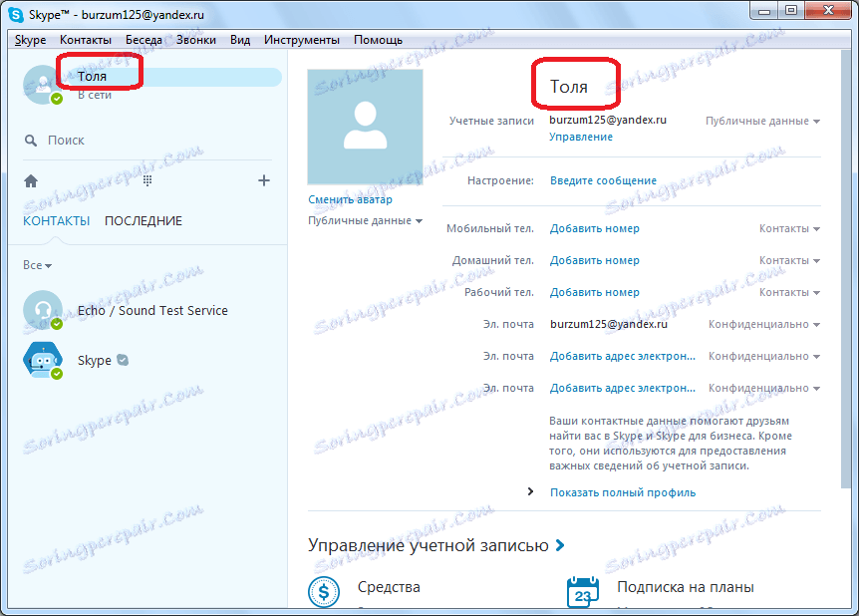The width and height of the screenshot is (859, 616).
Task: Open Контакты privacy dropdown for work phone
Action: pyautogui.click(x=789, y=292)
